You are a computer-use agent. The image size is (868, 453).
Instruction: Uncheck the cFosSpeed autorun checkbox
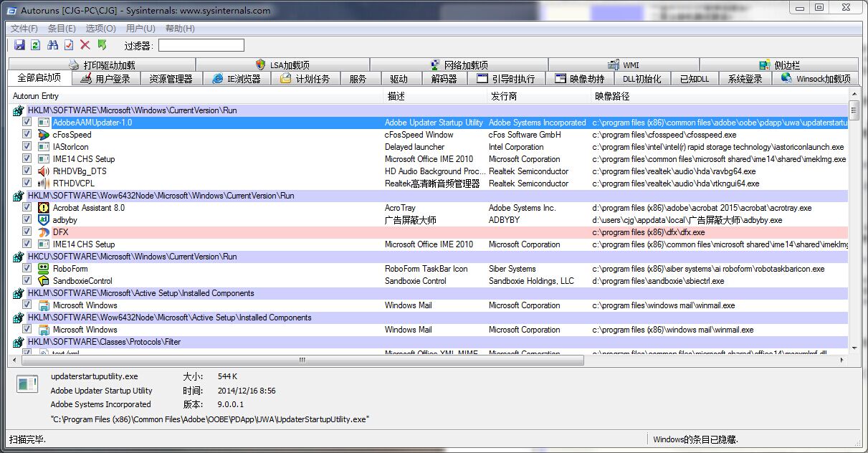click(x=27, y=135)
